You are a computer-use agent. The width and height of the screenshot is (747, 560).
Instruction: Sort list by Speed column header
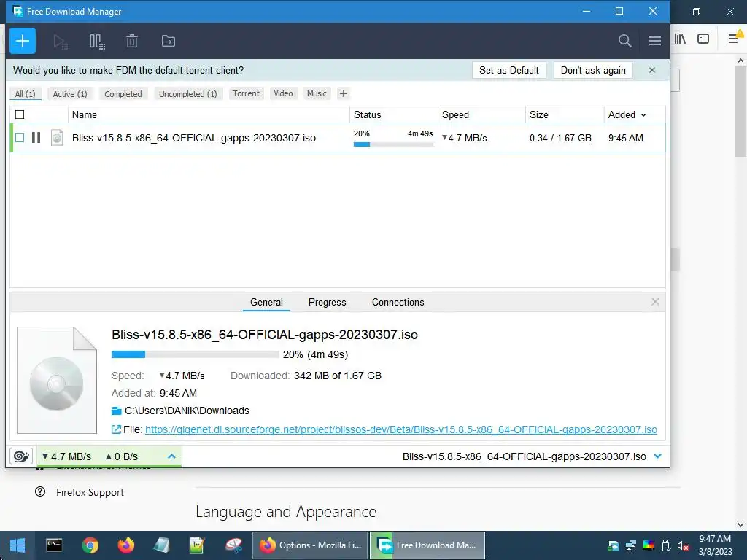(481, 114)
